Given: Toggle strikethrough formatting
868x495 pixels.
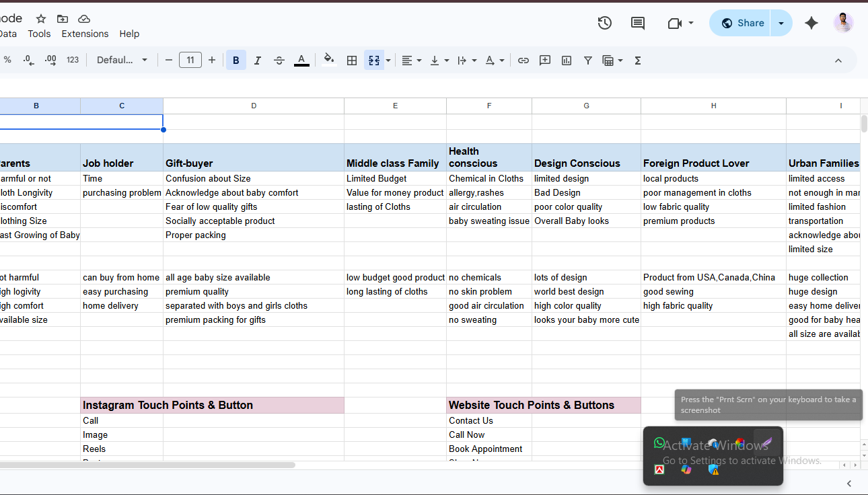Looking at the screenshot, I should [279, 61].
